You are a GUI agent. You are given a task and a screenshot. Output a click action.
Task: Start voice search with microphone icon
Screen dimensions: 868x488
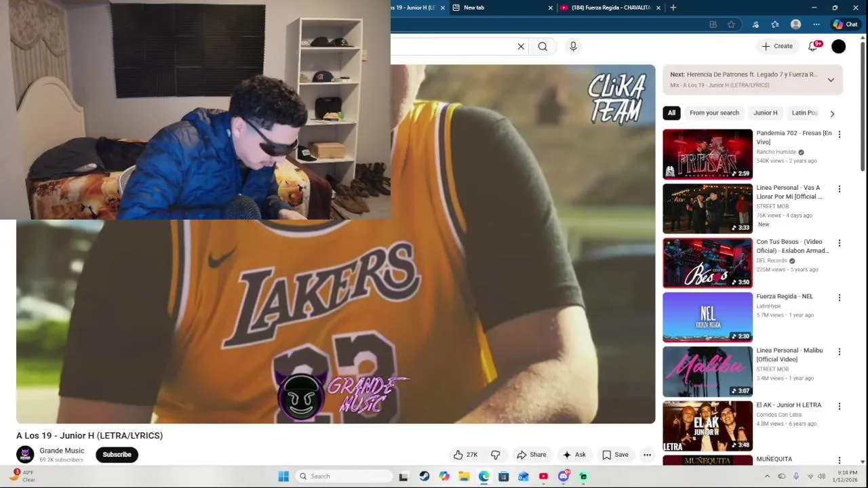573,46
